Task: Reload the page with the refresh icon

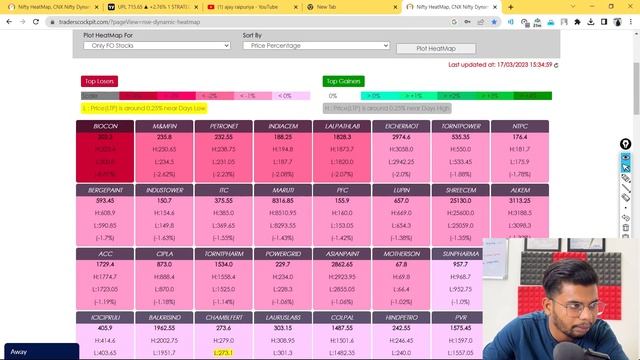Action: pyautogui.click(x=36, y=22)
